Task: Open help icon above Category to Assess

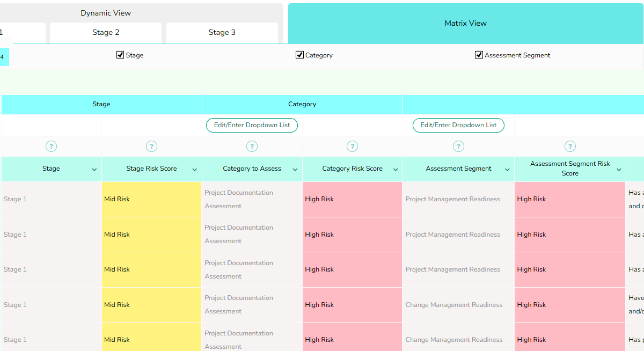Action: click(252, 146)
